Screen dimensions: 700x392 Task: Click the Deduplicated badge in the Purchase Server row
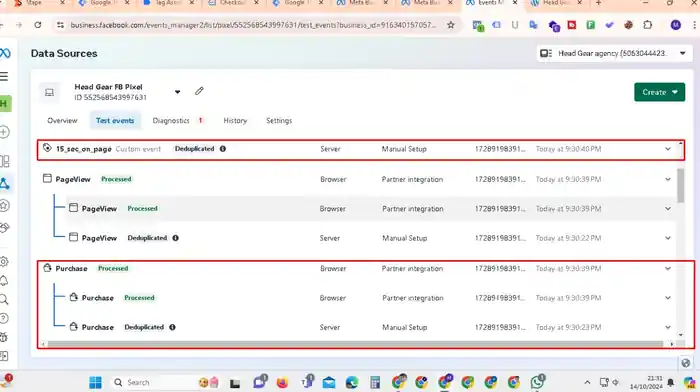point(144,327)
